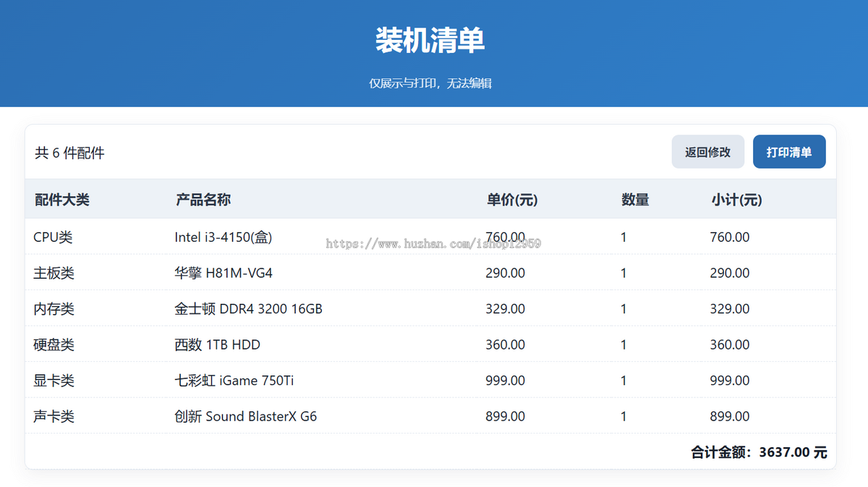Image resolution: width=868 pixels, height=487 pixels.
Task: Click the subtotal 899.00 in 声卡类 row
Action: (730, 417)
